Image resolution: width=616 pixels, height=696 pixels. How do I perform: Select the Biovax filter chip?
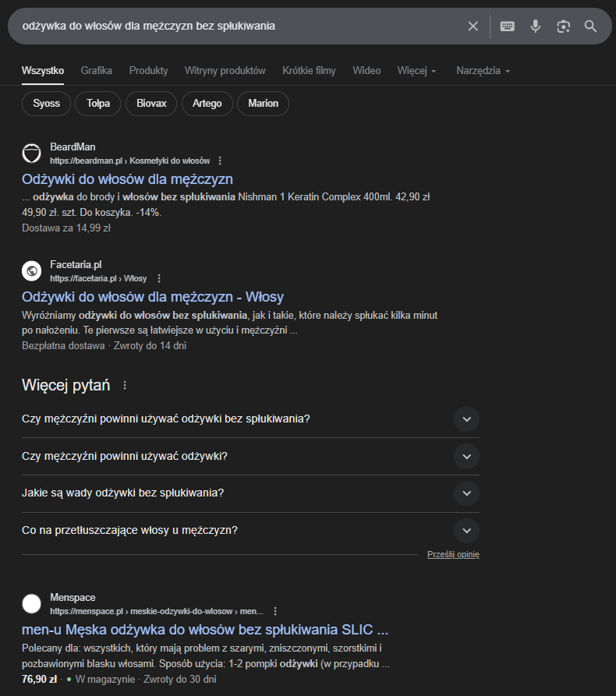151,104
